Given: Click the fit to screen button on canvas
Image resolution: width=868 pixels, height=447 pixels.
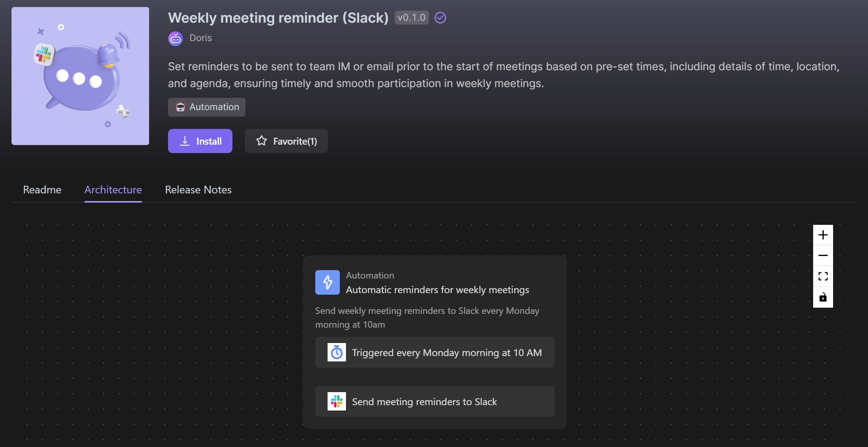Looking at the screenshot, I should 823,276.
